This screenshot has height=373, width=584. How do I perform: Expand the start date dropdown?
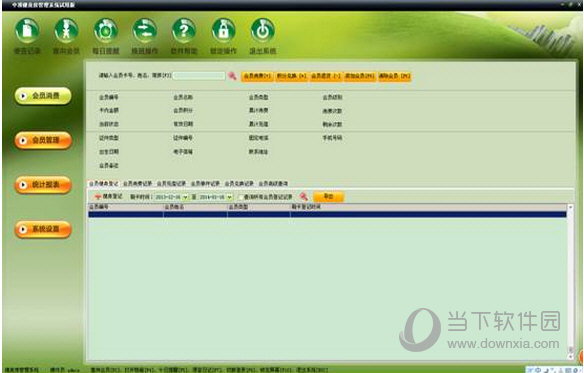click(x=185, y=197)
